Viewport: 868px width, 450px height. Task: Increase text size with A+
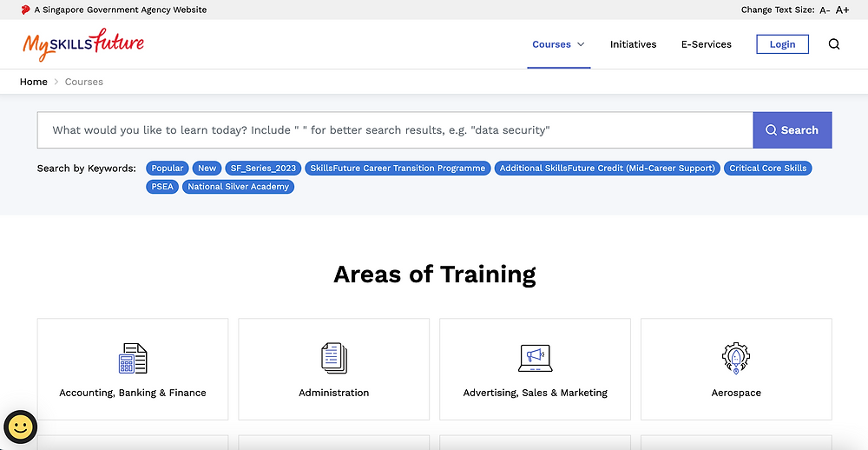[x=842, y=10]
